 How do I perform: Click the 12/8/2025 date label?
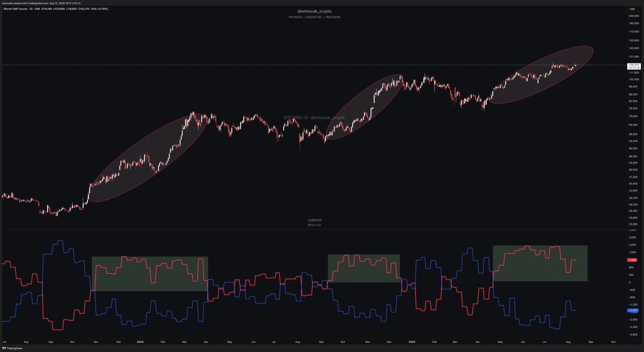click(315, 220)
